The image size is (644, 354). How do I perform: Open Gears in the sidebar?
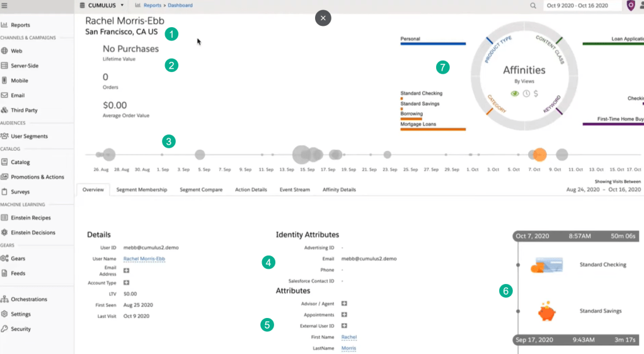pos(18,259)
